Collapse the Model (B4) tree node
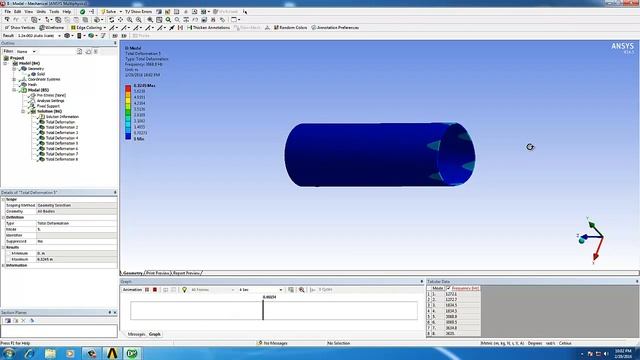 (x=5, y=64)
